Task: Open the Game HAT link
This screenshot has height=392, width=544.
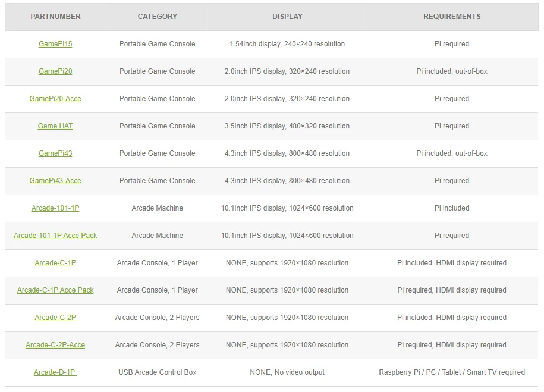Action: pyautogui.click(x=55, y=126)
